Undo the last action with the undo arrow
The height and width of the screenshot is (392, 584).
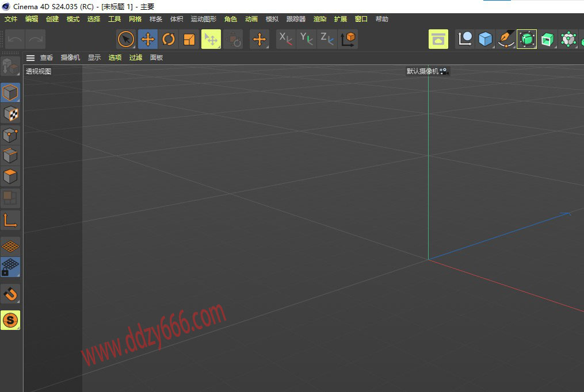click(x=15, y=39)
